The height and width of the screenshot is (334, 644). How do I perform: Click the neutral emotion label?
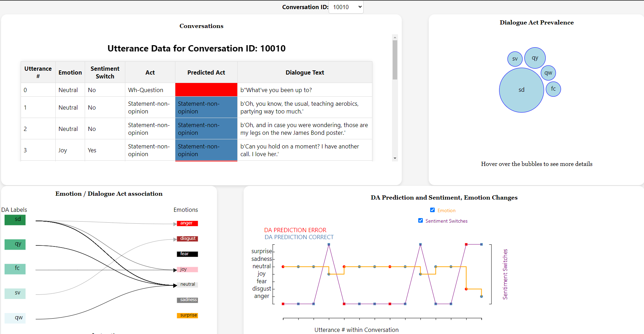pyautogui.click(x=187, y=285)
